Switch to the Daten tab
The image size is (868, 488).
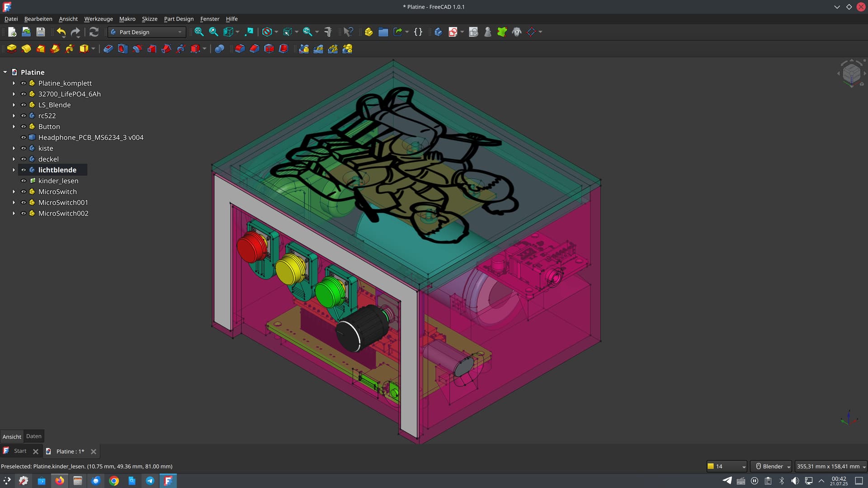[x=34, y=436]
